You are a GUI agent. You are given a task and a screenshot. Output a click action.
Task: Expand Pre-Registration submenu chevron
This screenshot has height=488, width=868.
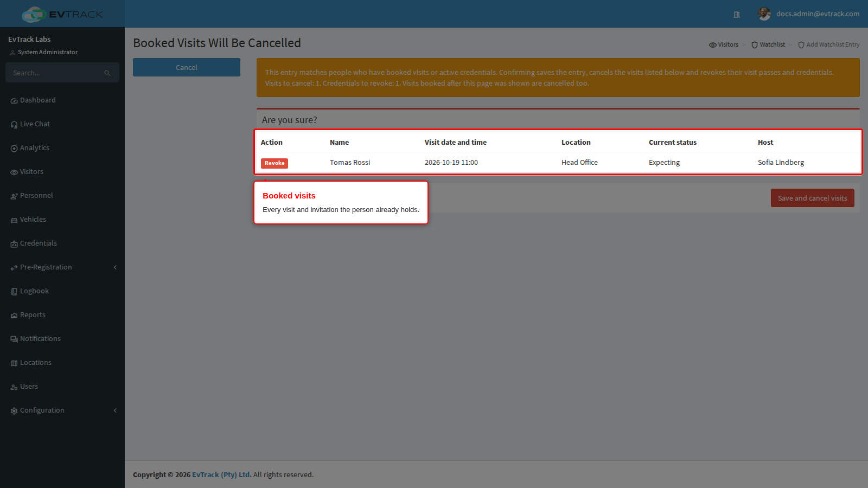click(x=115, y=267)
